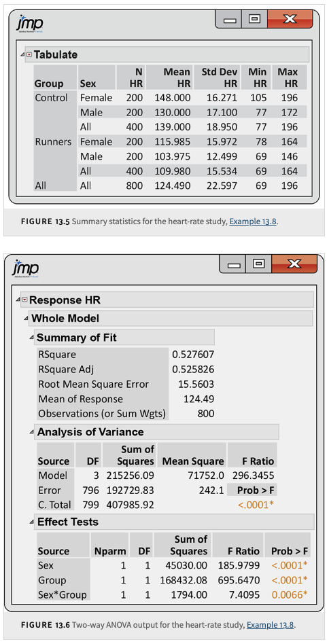Screen dimensions: 329x644
Task: Open the Response HR red triangle menu
Action: [24, 300]
